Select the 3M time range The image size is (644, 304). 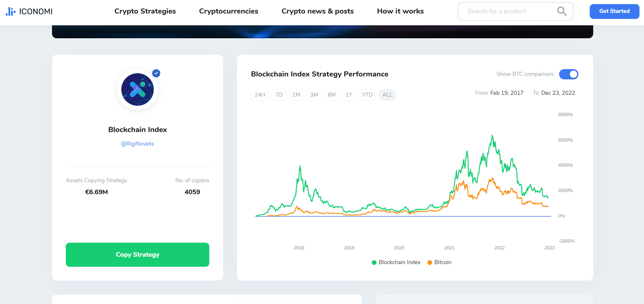coord(314,95)
